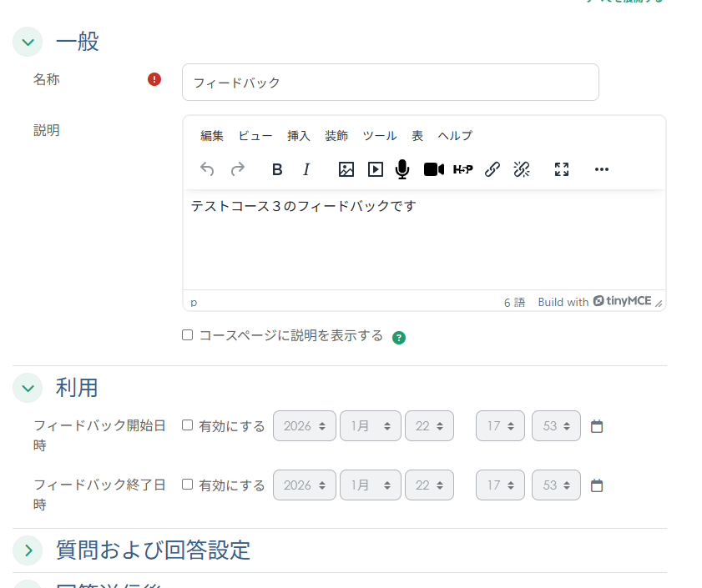Enable フィードバック終了日時 checkbox
Image resolution: width=702 pixels, height=588 pixels.
pos(188,485)
